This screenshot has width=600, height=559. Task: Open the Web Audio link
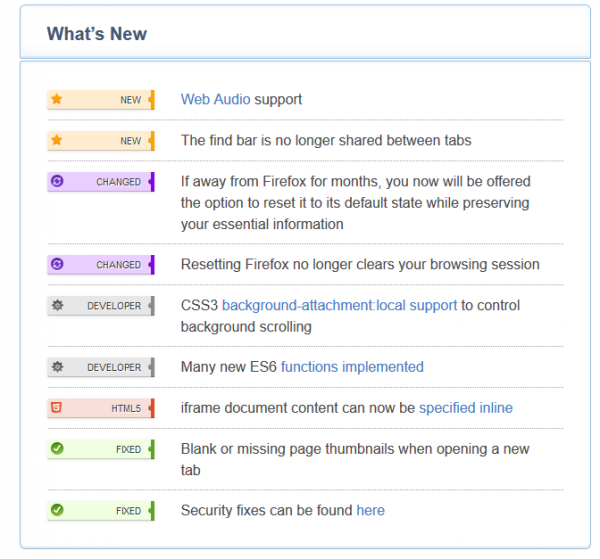[215, 100]
